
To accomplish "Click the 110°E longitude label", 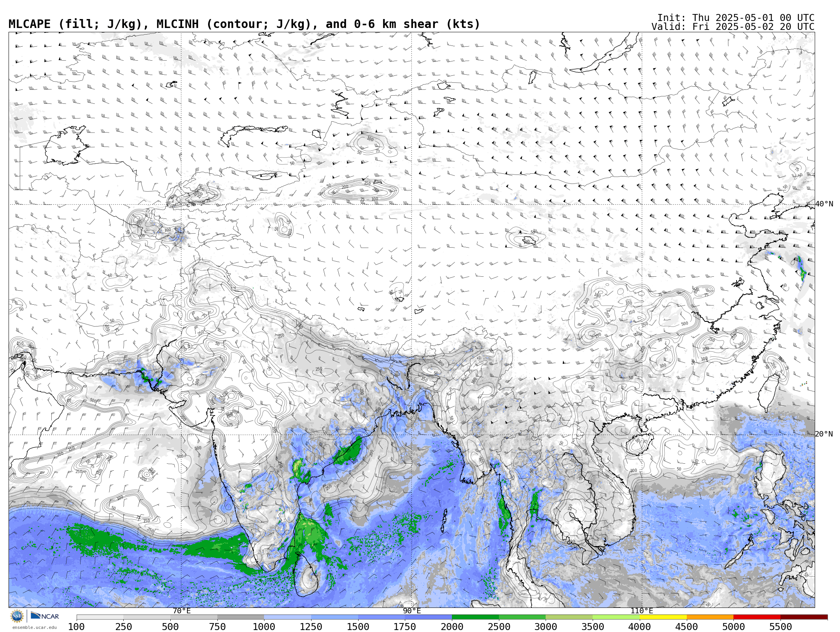I will pyautogui.click(x=642, y=611).
